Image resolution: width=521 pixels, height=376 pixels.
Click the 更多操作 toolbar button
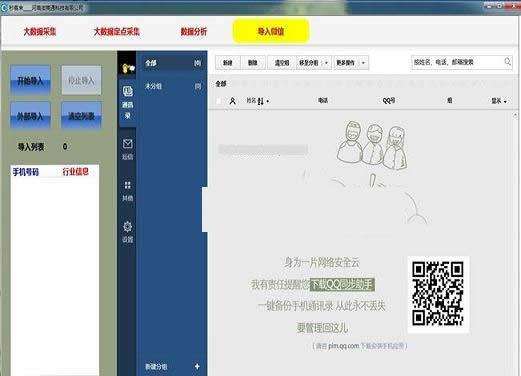pos(346,63)
